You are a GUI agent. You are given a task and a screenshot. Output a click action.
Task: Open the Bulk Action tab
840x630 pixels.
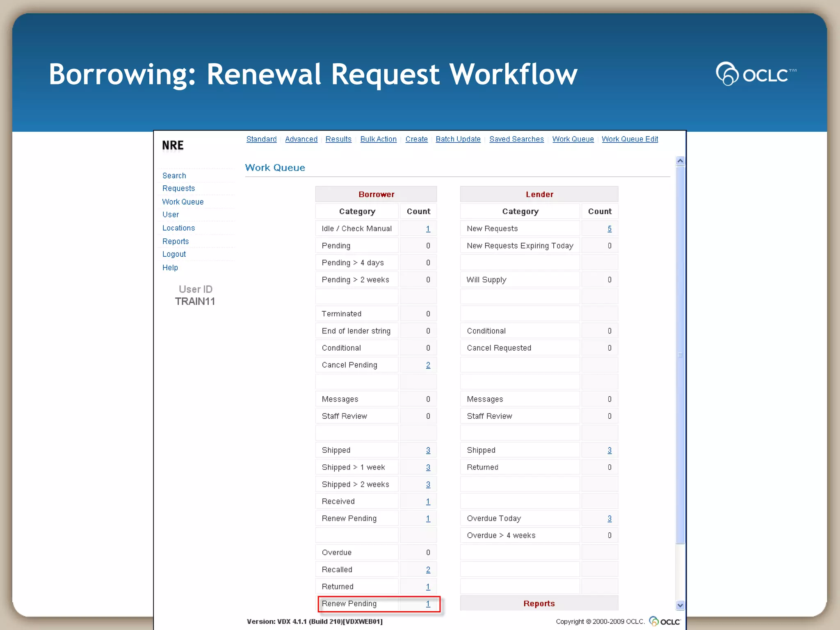tap(378, 139)
